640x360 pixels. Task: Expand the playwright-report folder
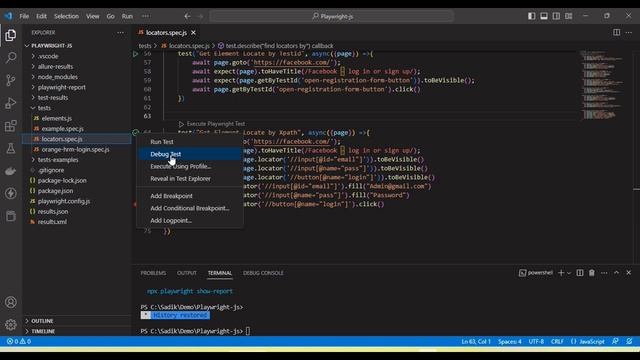click(x=77, y=87)
